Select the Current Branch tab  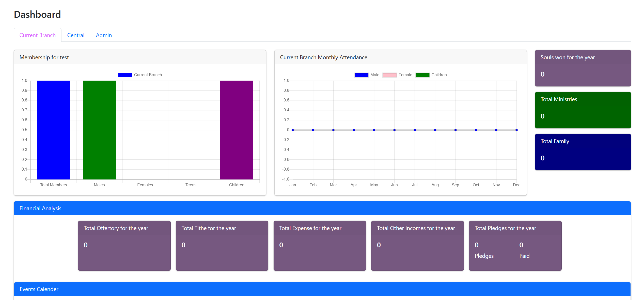click(37, 35)
